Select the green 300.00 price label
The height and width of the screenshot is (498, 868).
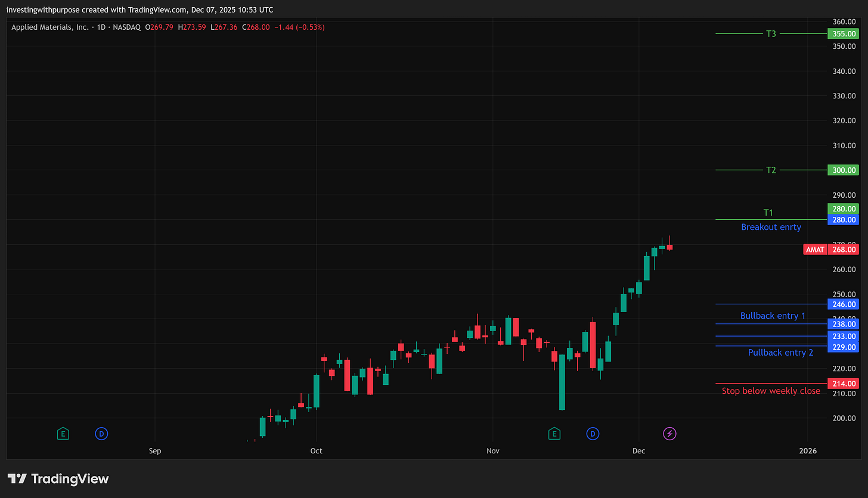click(x=844, y=170)
